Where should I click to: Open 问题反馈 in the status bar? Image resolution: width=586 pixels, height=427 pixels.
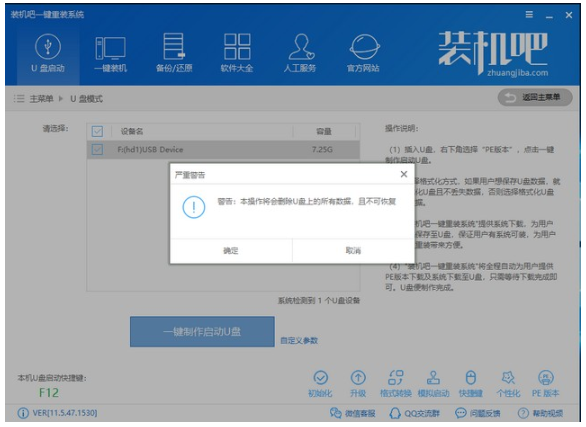[x=478, y=413]
